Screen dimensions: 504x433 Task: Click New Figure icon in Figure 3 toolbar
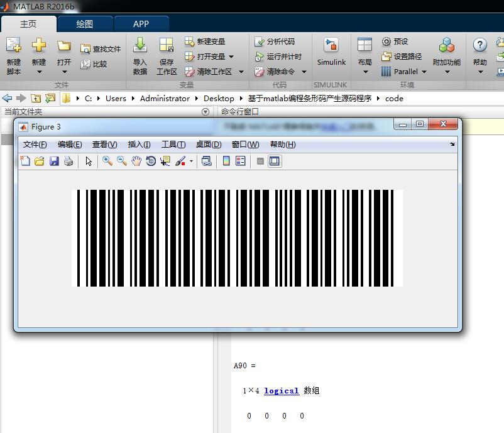[x=25, y=161]
